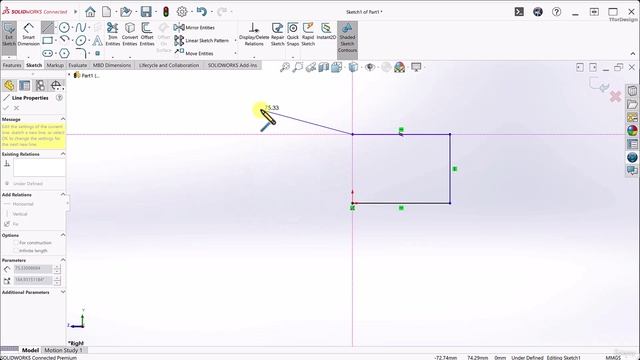Switch to the MBD Dimensions tab
Screen dimensions: 640x360
112,65
